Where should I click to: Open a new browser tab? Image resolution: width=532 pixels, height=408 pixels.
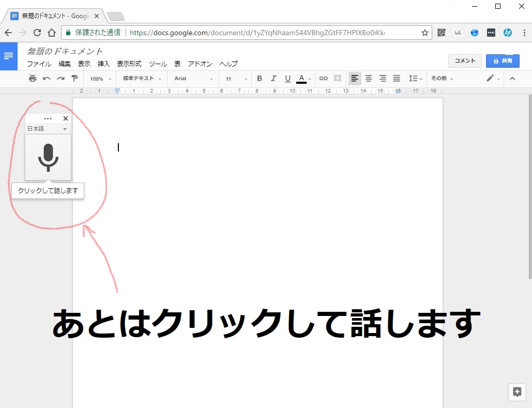pyautogui.click(x=116, y=17)
